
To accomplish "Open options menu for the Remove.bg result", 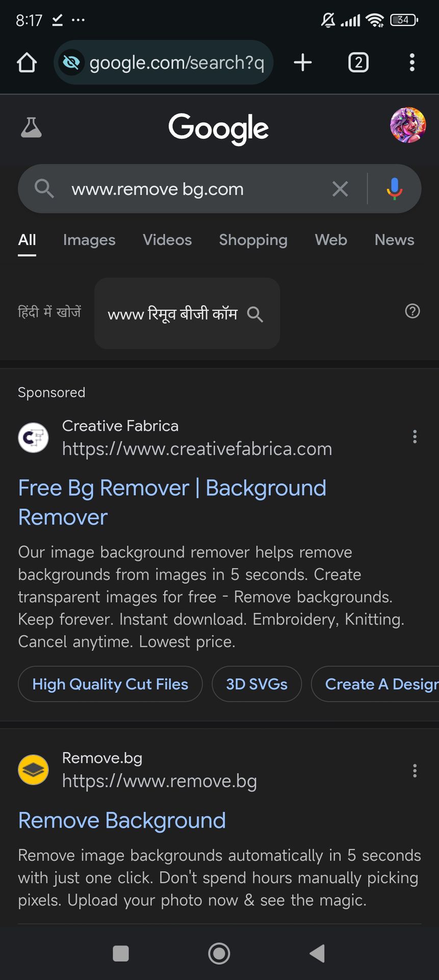I will [415, 771].
